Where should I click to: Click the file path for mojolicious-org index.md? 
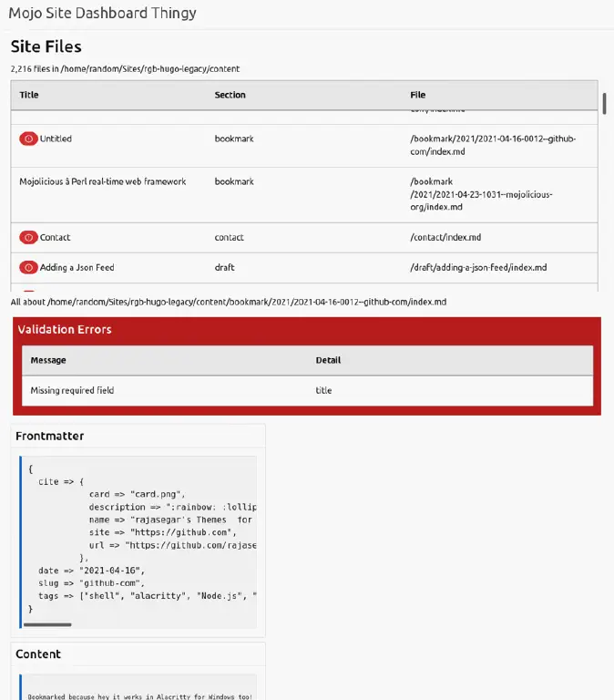pos(481,194)
